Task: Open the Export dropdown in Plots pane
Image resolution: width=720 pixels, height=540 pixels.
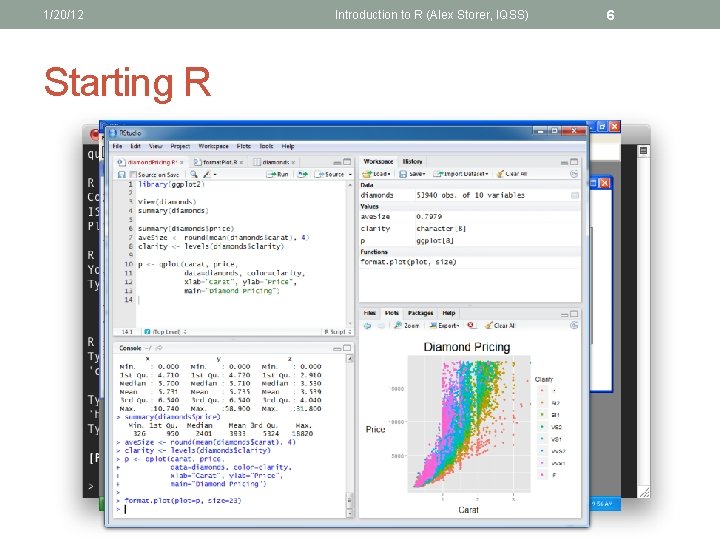Action: pyautogui.click(x=444, y=326)
